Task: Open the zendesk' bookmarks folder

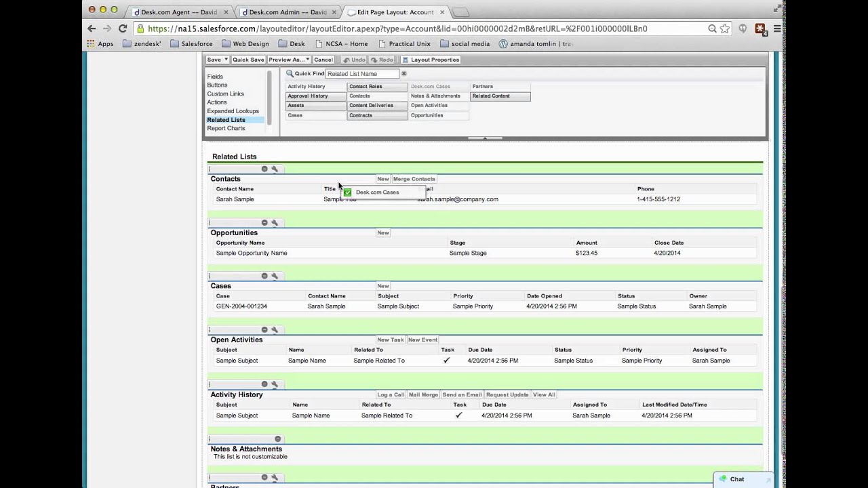Action: pyautogui.click(x=143, y=43)
